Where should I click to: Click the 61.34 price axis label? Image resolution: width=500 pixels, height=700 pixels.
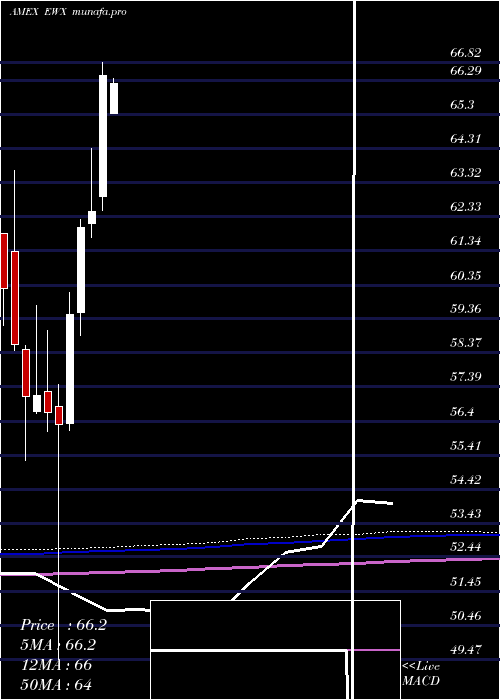466,241
